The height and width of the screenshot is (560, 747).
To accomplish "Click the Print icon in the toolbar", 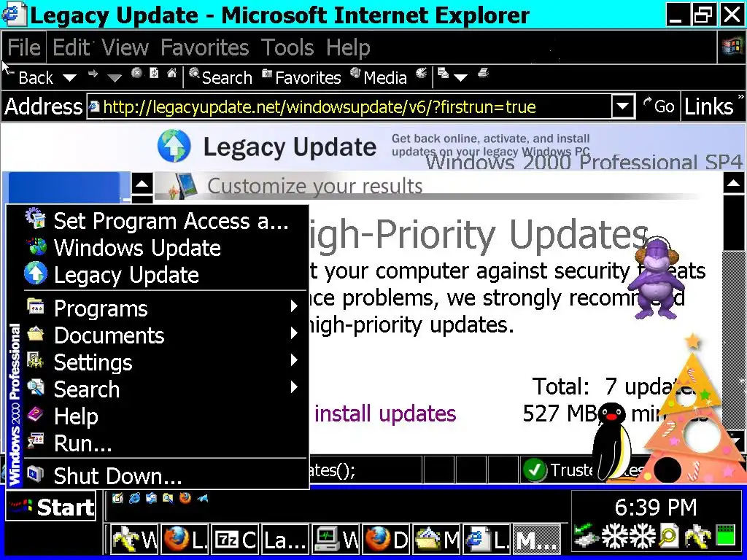I will tap(483, 74).
